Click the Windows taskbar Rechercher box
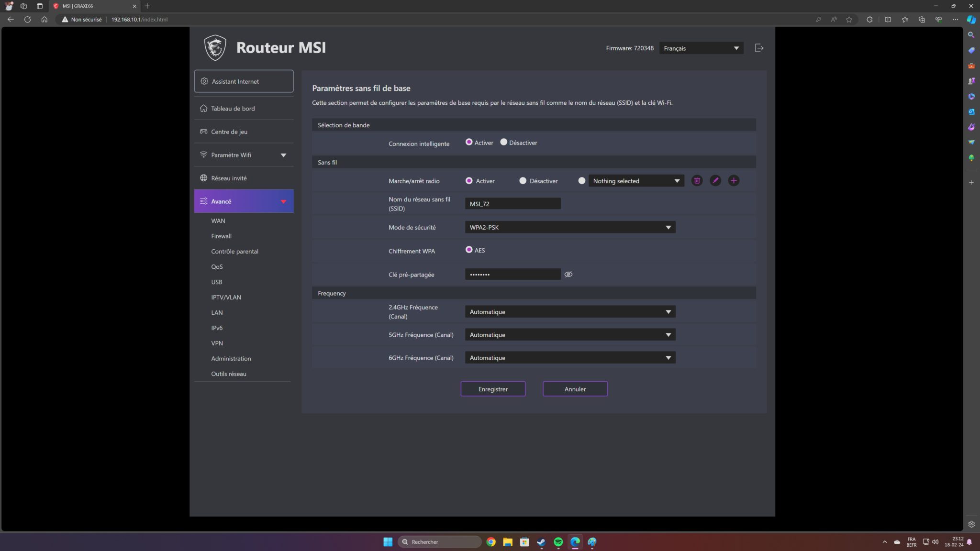Viewport: 980px width, 551px height. point(439,542)
